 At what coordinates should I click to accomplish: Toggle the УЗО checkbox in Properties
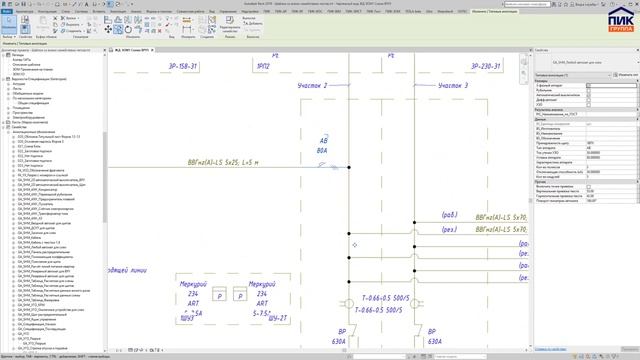coord(588,105)
